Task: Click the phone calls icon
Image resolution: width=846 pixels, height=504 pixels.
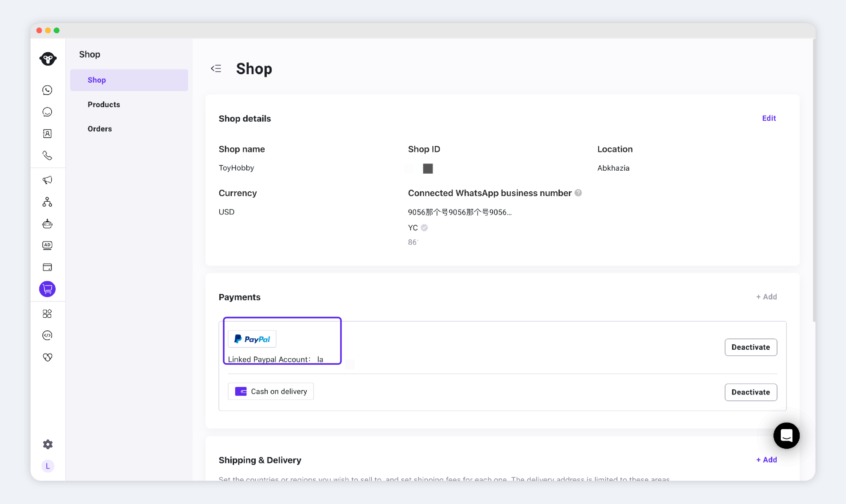Action: click(x=47, y=156)
